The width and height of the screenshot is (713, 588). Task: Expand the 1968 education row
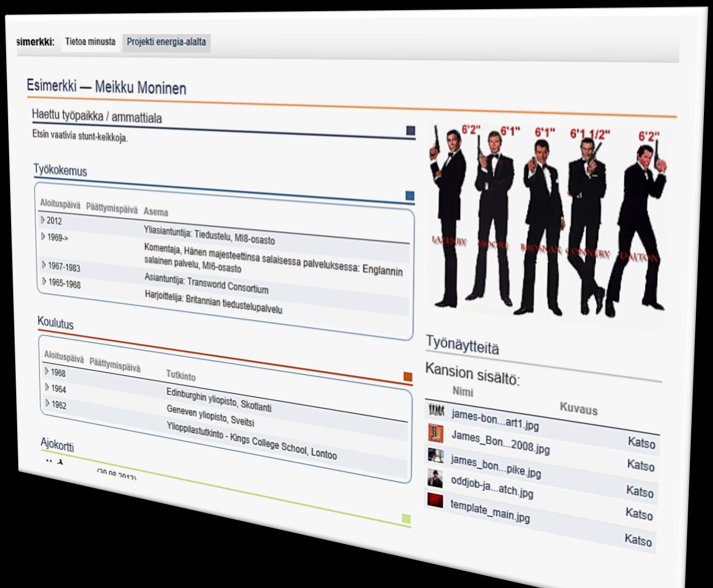[x=47, y=371]
